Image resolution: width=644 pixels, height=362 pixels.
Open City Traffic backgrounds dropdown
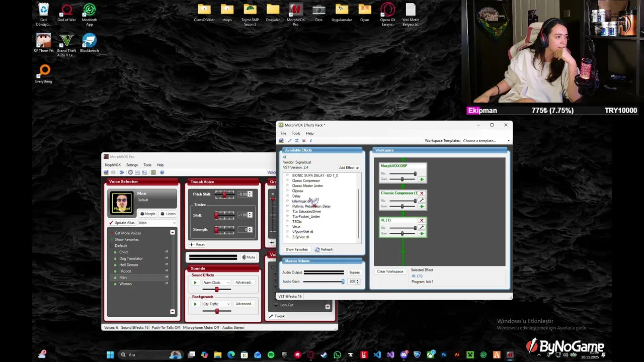[x=216, y=304]
